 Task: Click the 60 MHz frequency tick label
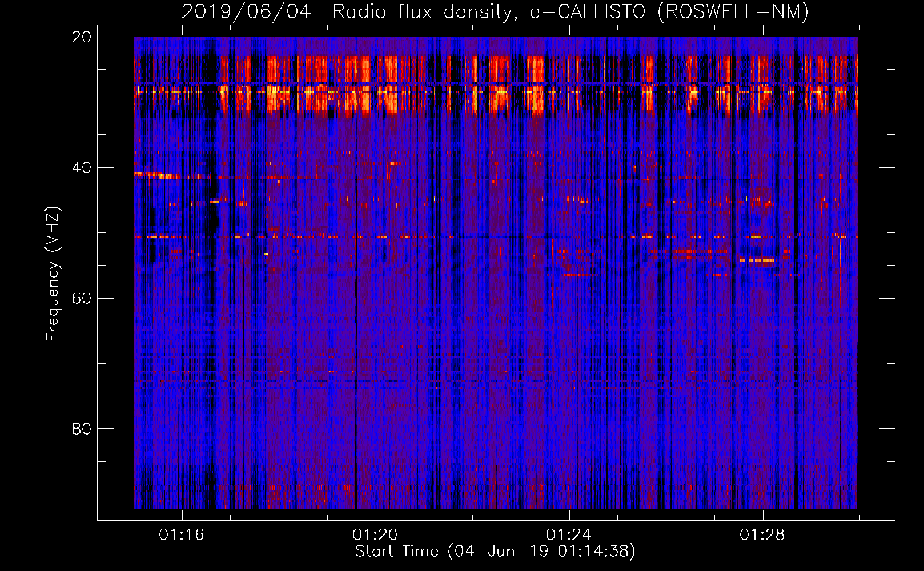coord(82,298)
